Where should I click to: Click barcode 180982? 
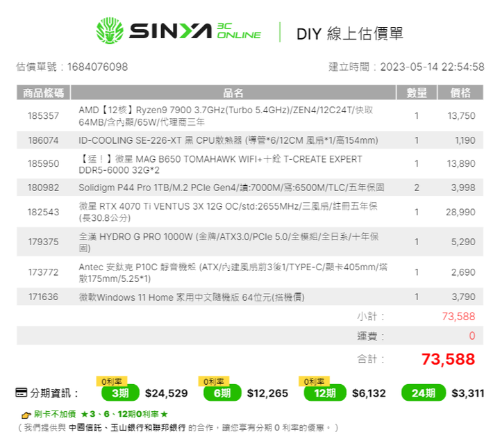coord(43,188)
